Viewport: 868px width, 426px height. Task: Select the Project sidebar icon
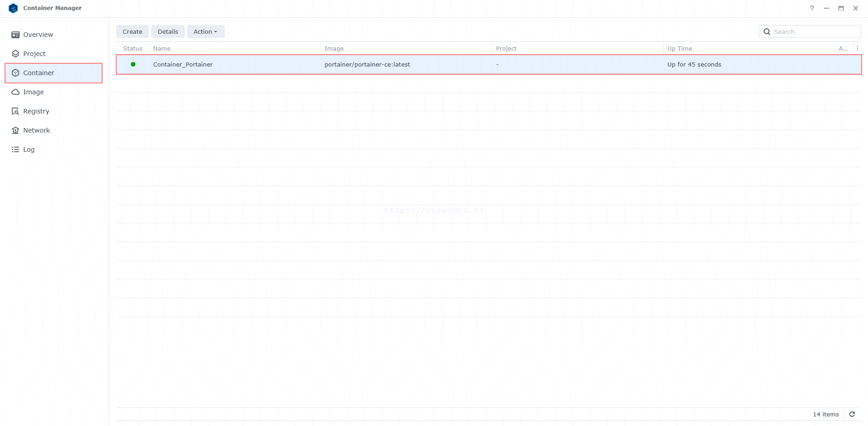(x=15, y=54)
